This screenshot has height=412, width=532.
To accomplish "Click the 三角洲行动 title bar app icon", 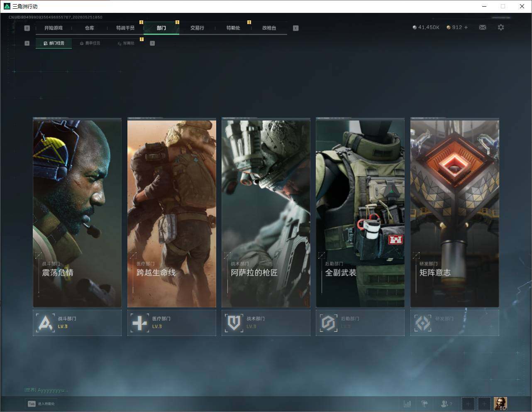I will [x=7, y=6].
